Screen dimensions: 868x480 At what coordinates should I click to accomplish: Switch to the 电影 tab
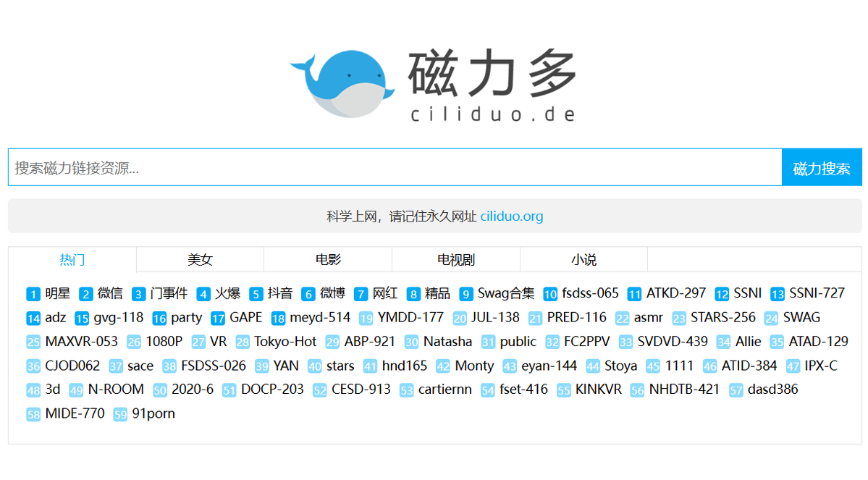(328, 260)
